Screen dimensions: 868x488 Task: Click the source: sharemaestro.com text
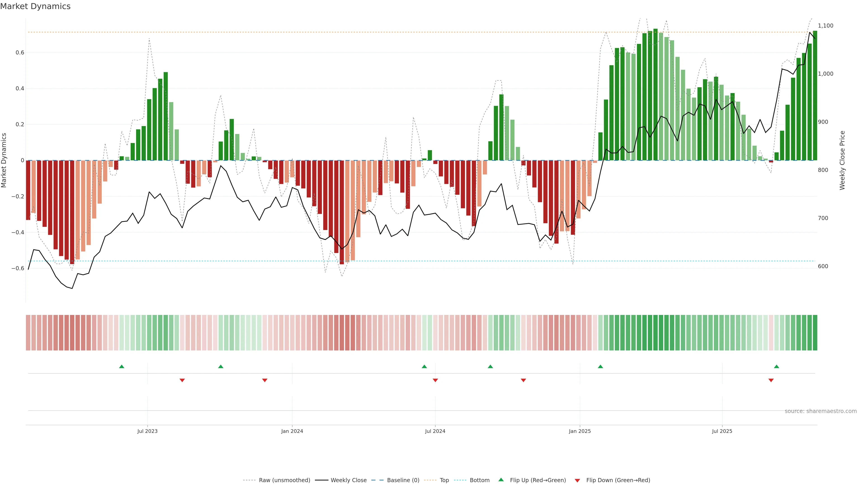[x=821, y=411]
